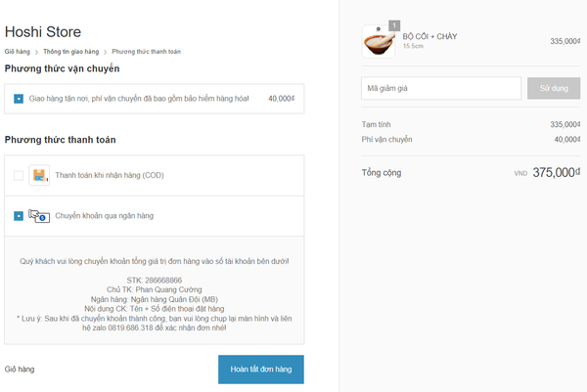Click the shipping option description text
Screen dimensions: 587x392
139,99
